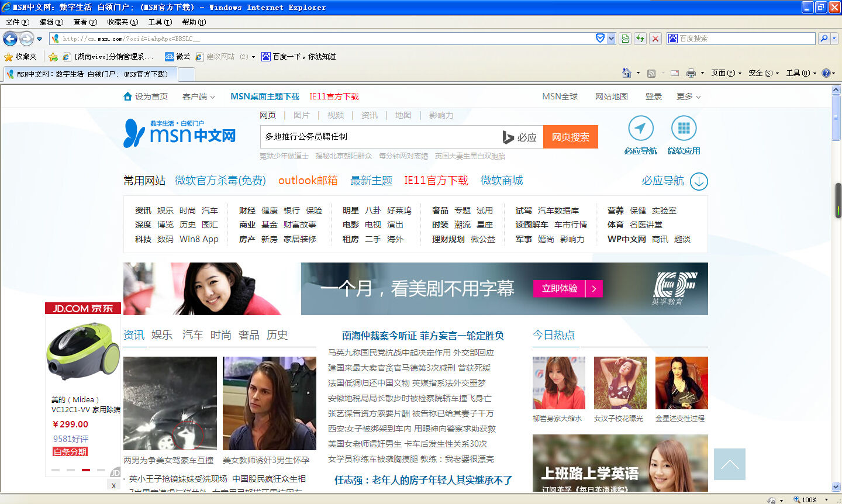
Task: Click the back-to-top arrow button
Action: click(x=730, y=464)
